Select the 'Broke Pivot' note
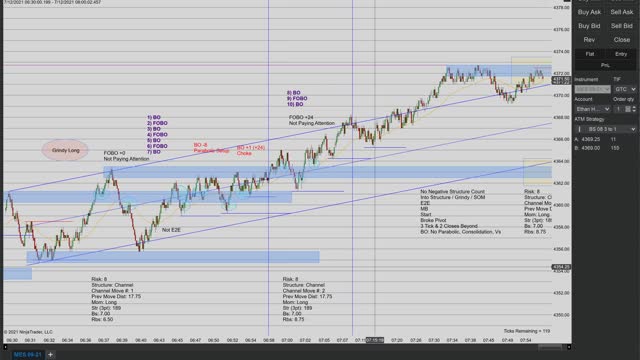 [433, 220]
